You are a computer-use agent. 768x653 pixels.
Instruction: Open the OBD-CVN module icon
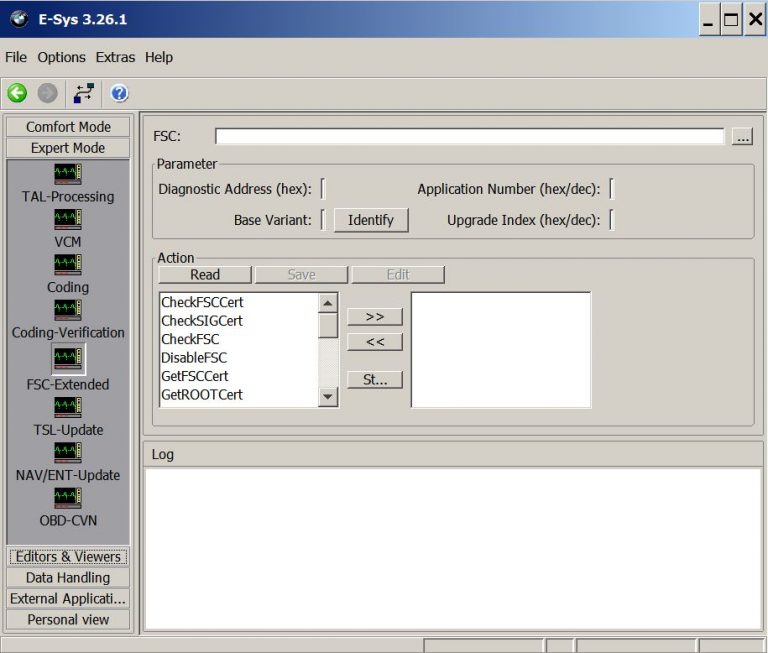point(68,497)
